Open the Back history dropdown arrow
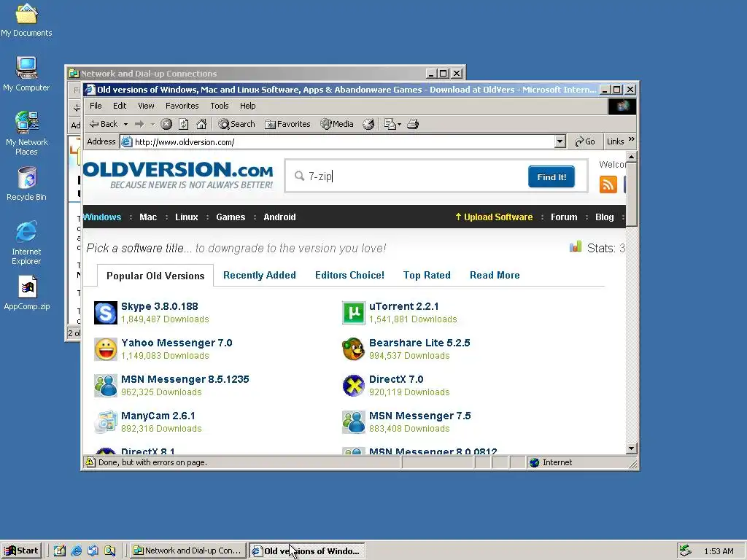The height and width of the screenshot is (560, 747). click(125, 124)
